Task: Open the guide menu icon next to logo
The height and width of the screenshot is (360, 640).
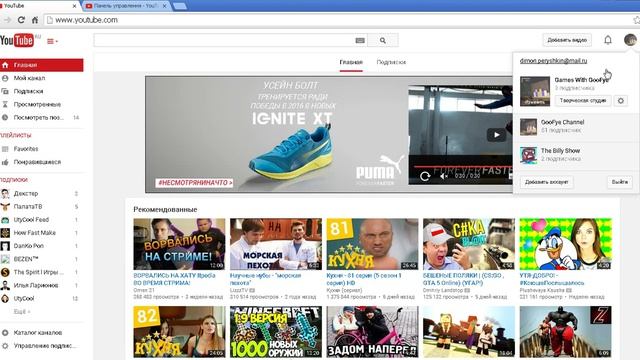Action: [52, 41]
